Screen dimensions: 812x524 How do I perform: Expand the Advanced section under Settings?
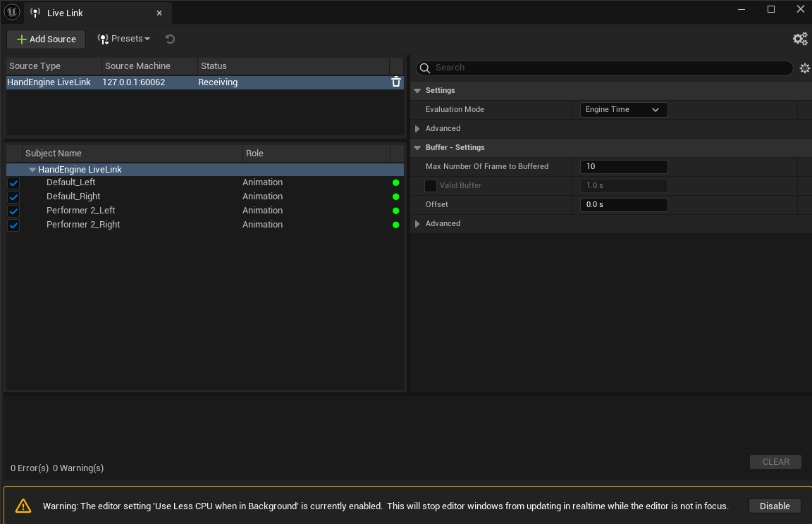pyautogui.click(x=417, y=129)
